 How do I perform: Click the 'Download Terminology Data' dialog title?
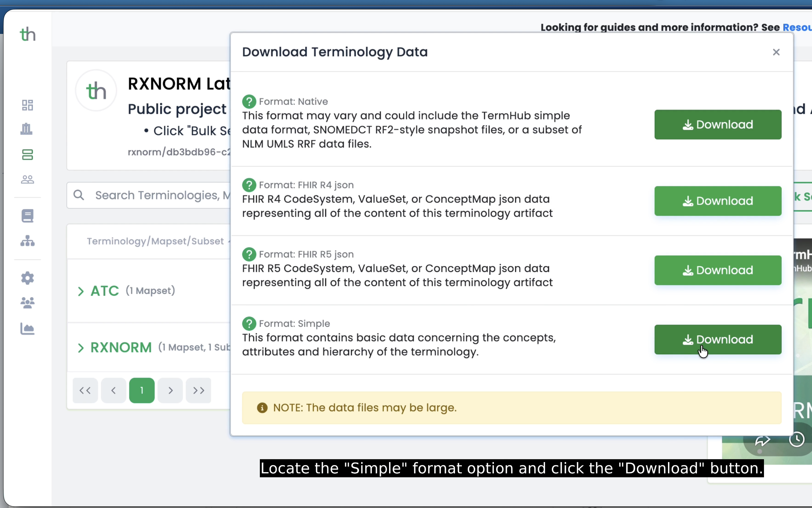pyautogui.click(x=335, y=52)
